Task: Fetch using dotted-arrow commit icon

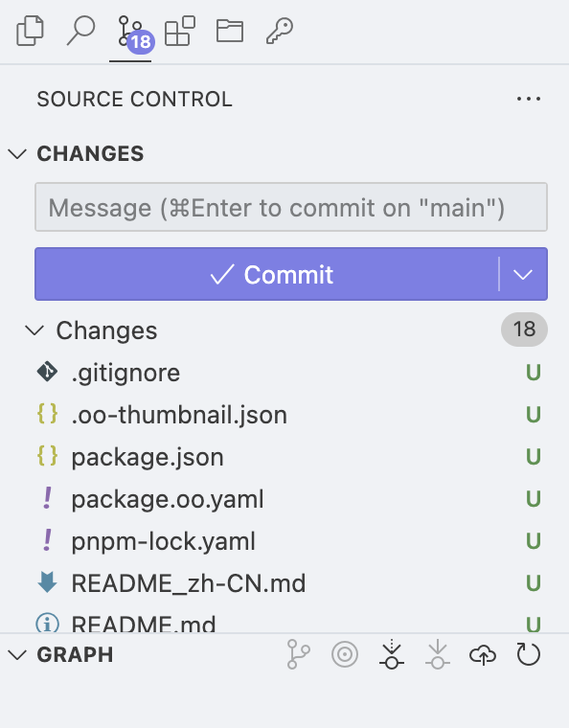Action: point(391,654)
